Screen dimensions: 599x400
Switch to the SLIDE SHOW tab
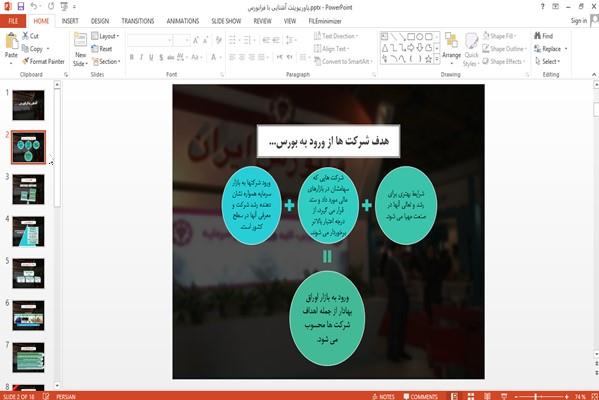[226, 21]
